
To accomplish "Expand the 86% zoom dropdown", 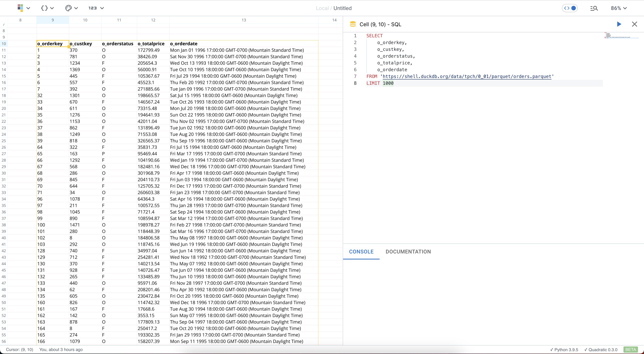I will [619, 8].
